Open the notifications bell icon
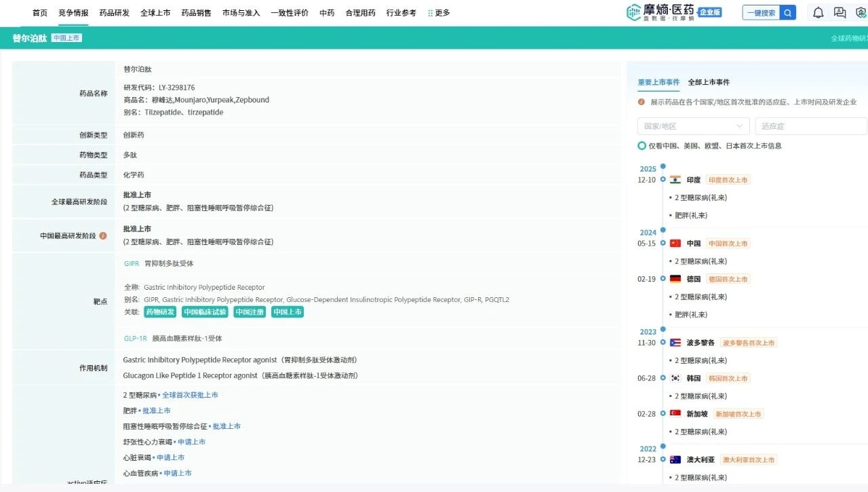This screenshot has height=492, width=868. tap(818, 12)
